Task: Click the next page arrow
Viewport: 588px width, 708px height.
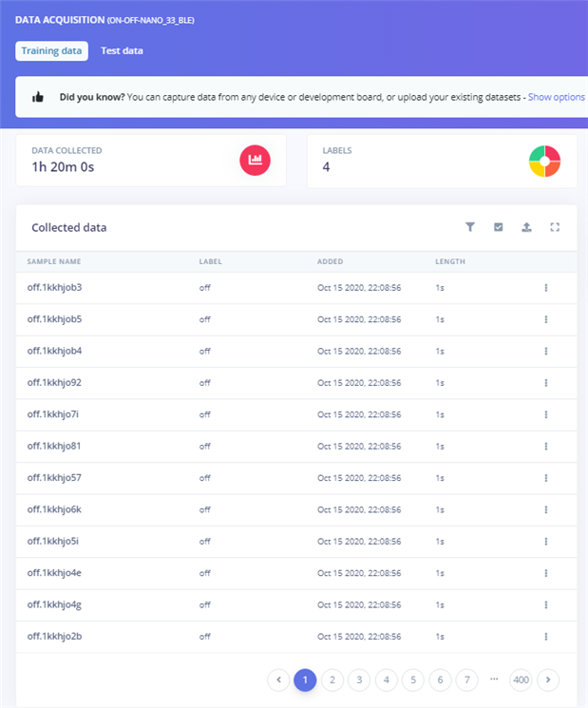Action: click(x=548, y=679)
